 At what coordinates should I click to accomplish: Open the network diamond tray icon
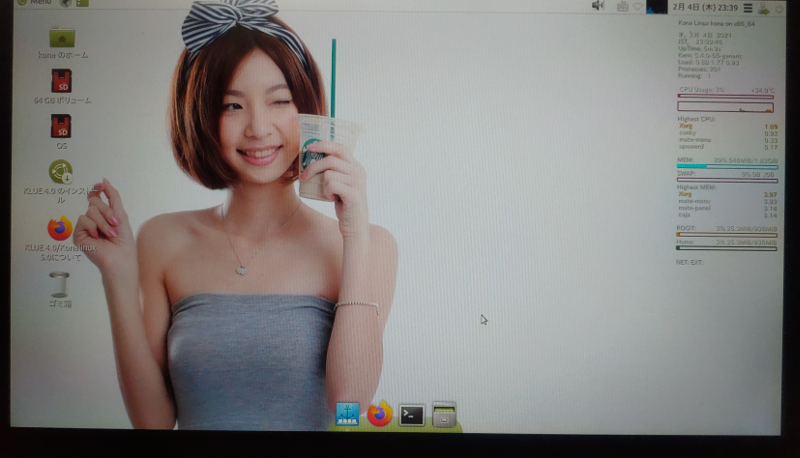(638, 7)
